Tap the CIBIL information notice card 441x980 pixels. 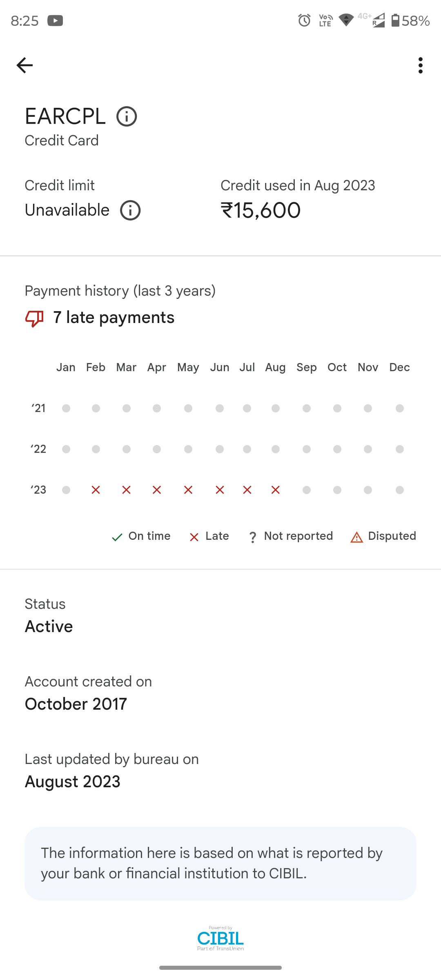220,863
